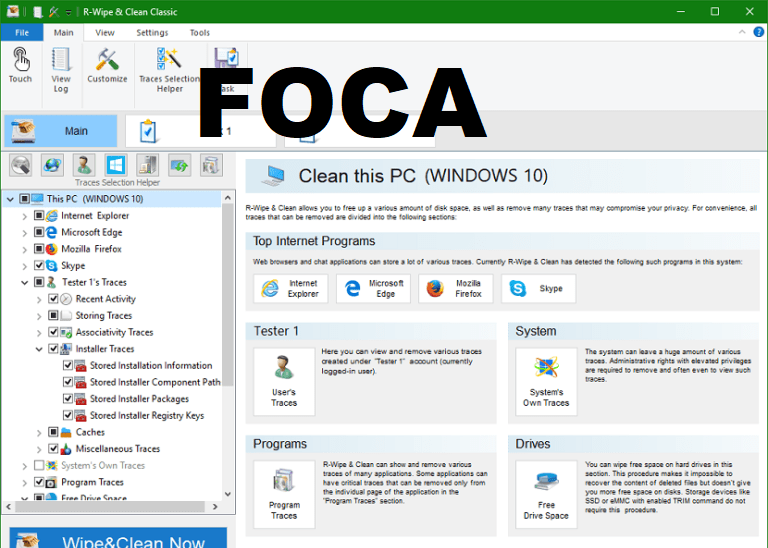Click the tree vertical scrollbar thumb
Image resolution: width=768 pixels, height=548 pixels.
[x=227, y=296]
